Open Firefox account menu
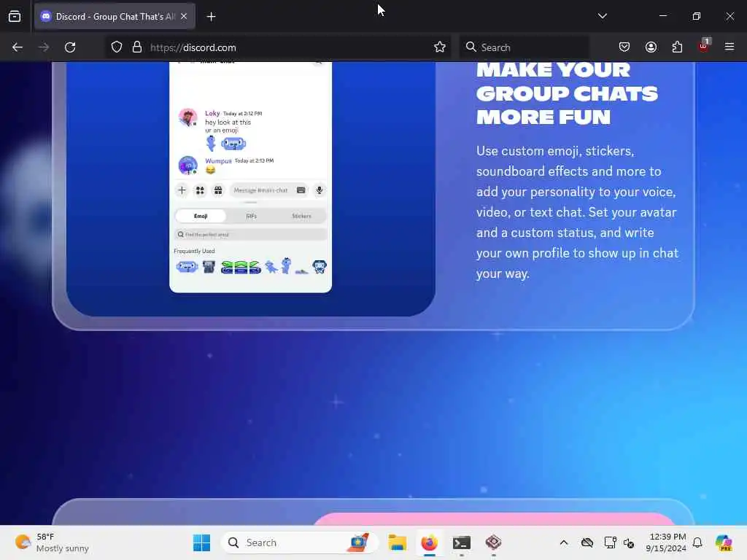Viewport: 747px width, 560px height. [651, 47]
